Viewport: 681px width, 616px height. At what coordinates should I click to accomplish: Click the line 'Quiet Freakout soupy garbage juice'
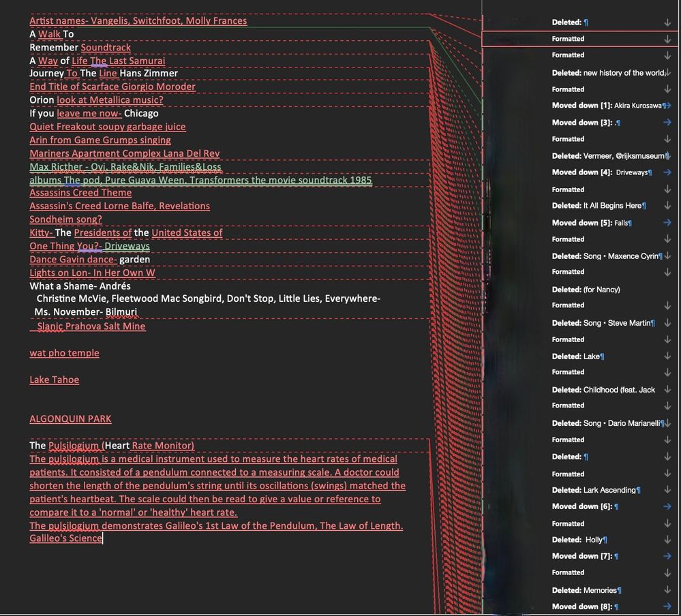108,127
